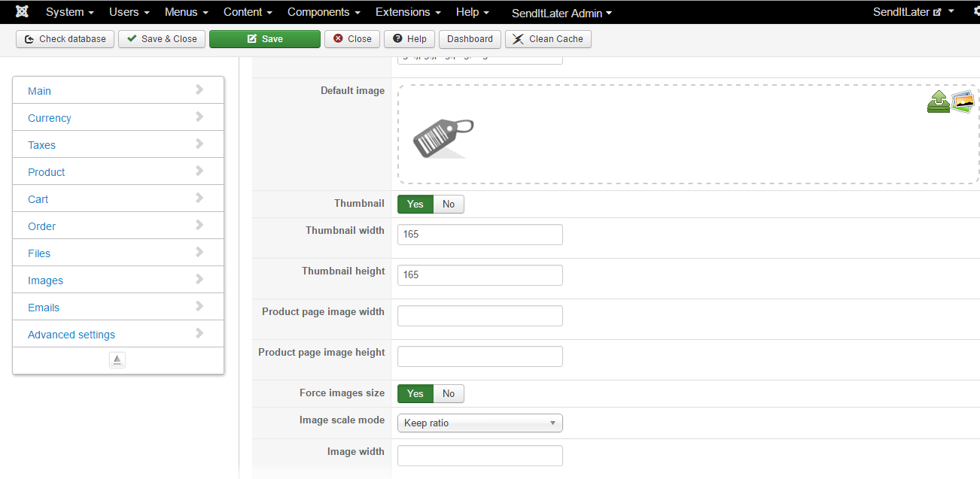Screen dimensions: 980x479
Task: Click the Product page image width field
Action: click(x=480, y=316)
